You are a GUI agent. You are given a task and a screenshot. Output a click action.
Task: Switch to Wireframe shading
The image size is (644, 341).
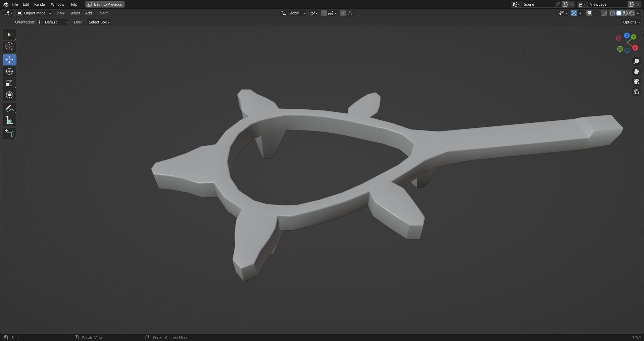(612, 13)
